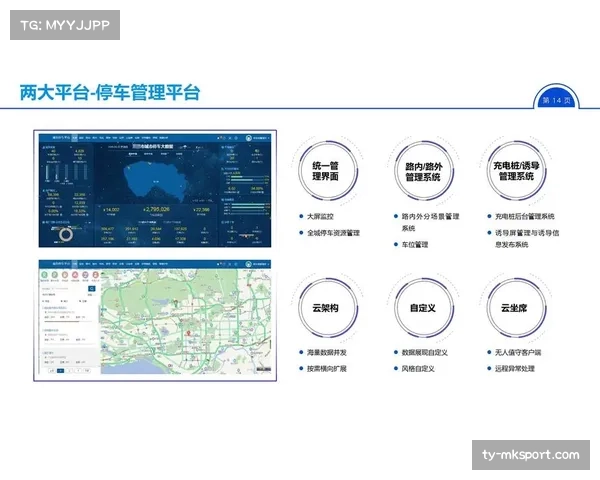Click the 充电桩/诱导管理系统 circle
The width and height of the screenshot is (600, 480).
tap(517, 170)
